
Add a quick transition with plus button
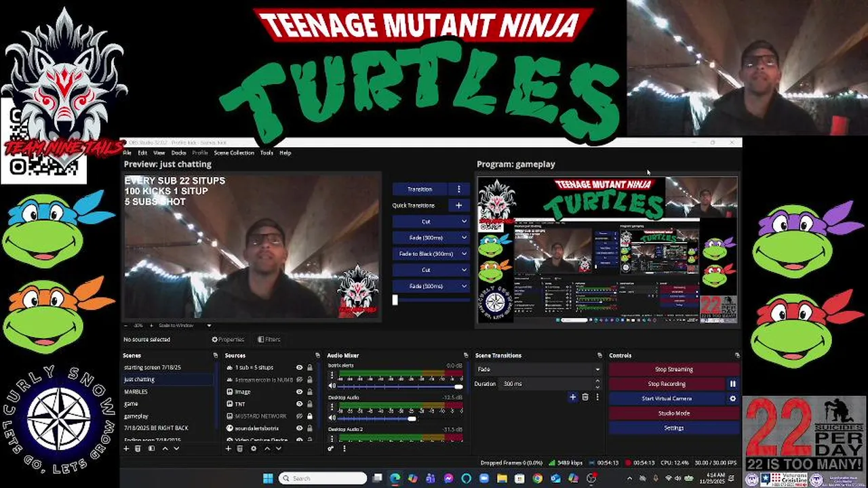pos(458,205)
